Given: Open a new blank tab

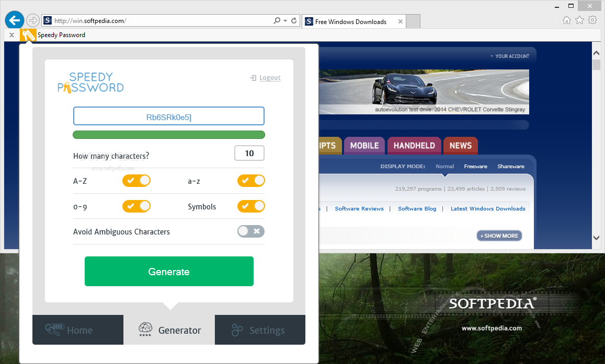Looking at the screenshot, I should tap(413, 21).
